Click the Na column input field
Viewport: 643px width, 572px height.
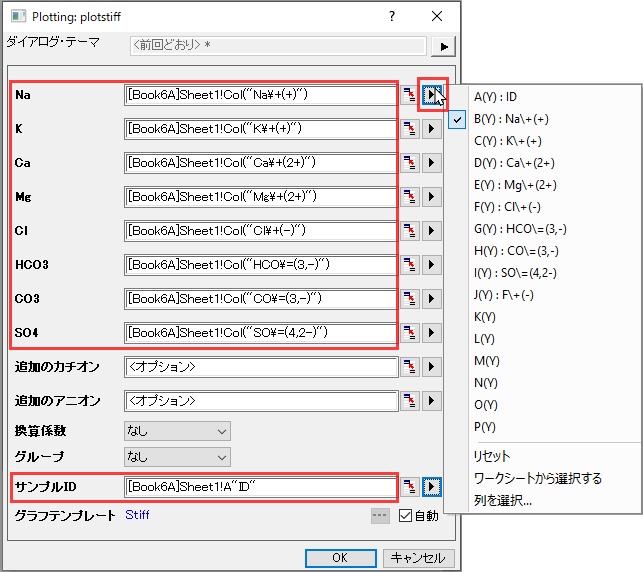261,95
